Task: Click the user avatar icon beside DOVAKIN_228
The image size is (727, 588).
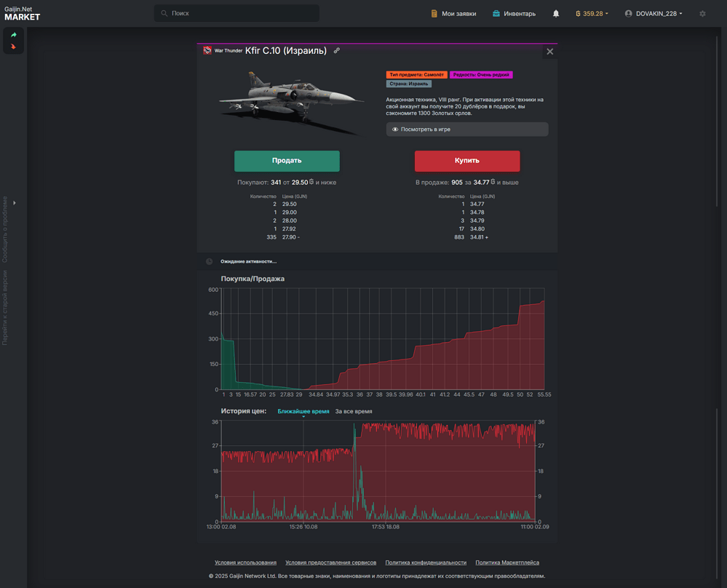Action: tap(628, 13)
